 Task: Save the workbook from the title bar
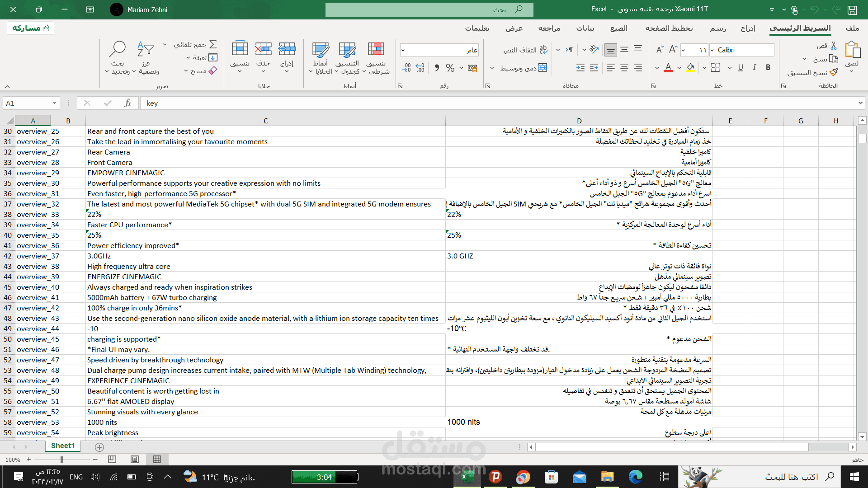(852, 9)
